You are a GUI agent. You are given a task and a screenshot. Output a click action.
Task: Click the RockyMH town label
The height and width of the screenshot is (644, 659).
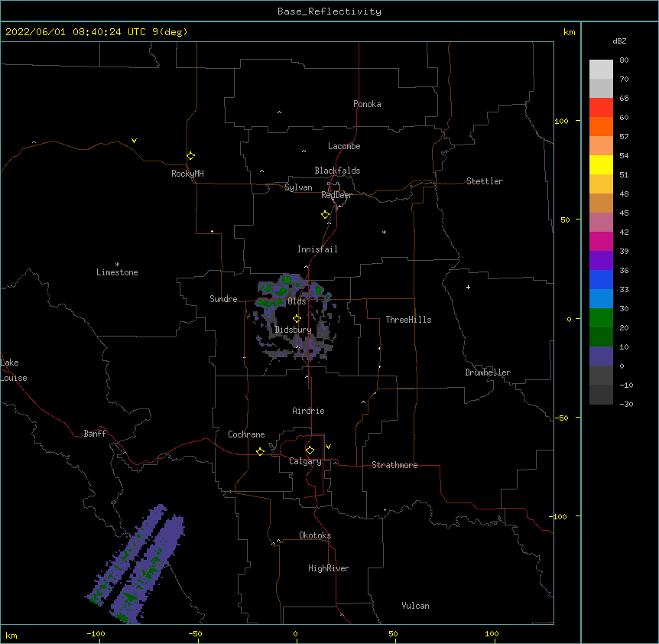click(187, 174)
